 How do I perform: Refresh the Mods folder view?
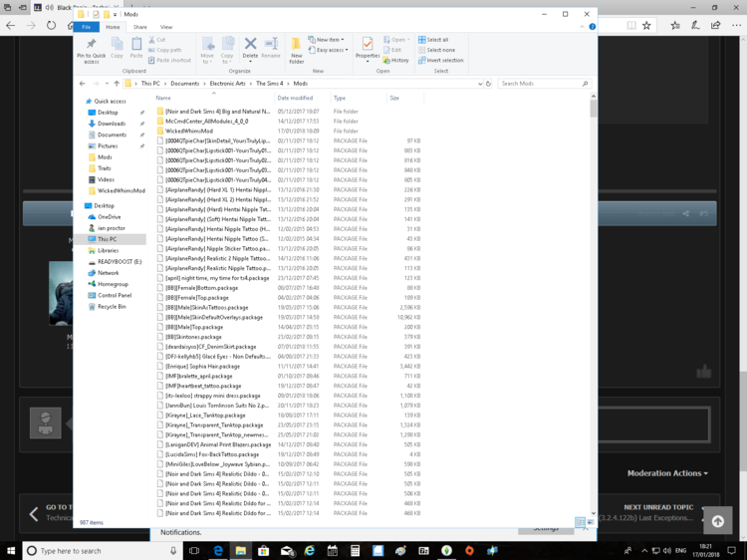tap(488, 84)
